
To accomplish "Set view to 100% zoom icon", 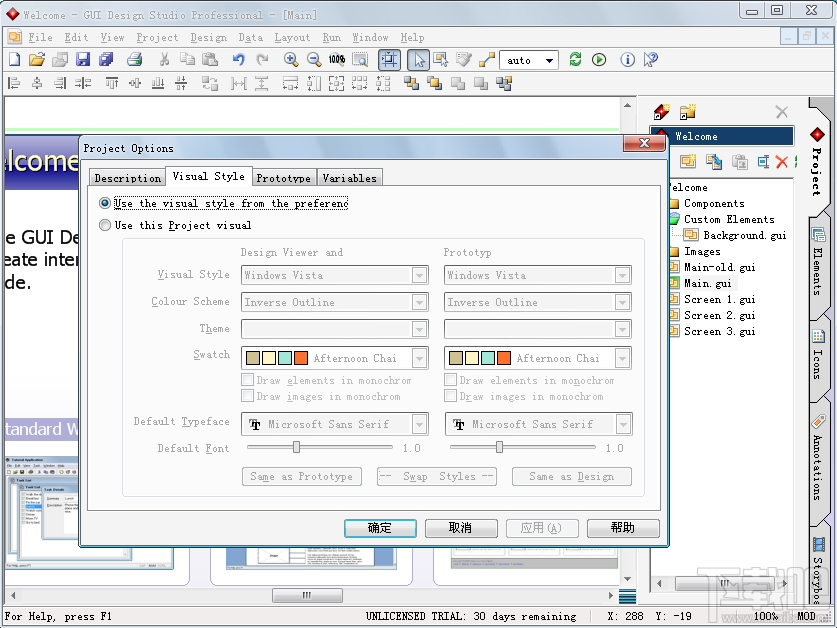I will [x=336, y=60].
